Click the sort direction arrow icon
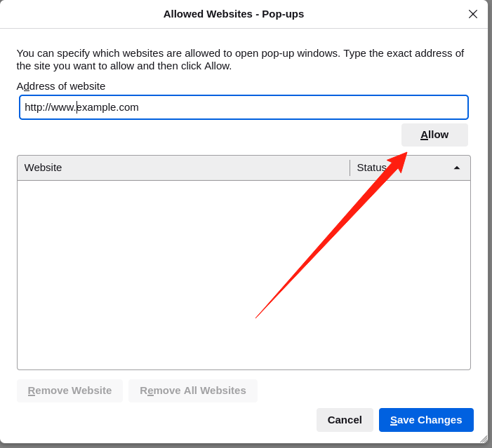The image size is (492, 448). pyautogui.click(x=456, y=168)
